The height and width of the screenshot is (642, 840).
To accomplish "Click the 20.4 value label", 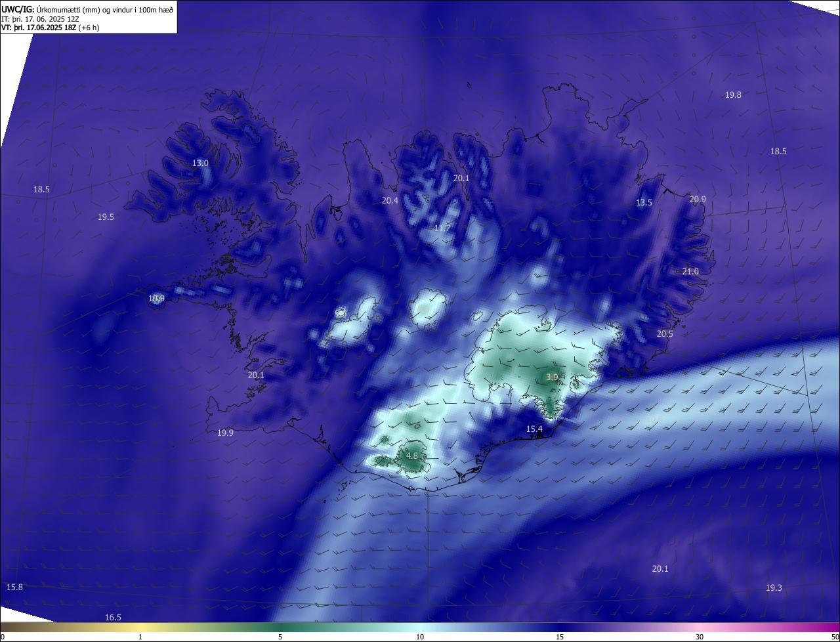I will coord(390,200).
